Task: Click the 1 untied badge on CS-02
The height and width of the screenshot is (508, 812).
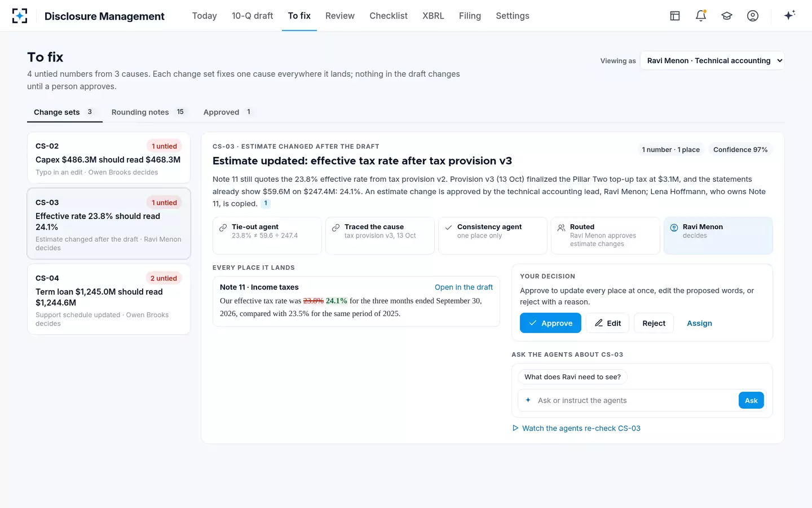Action: pos(164,146)
